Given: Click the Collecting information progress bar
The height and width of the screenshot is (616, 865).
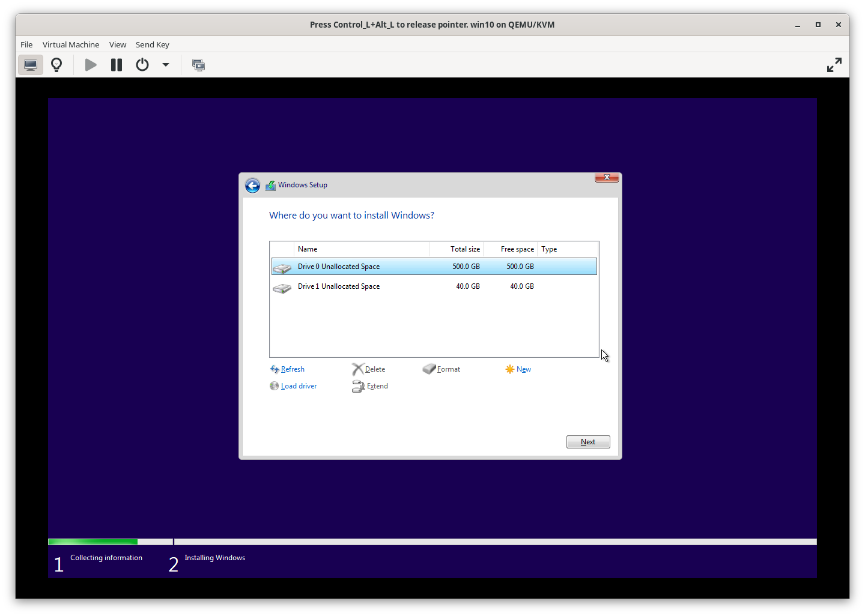Looking at the screenshot, I should coord(111,542).
